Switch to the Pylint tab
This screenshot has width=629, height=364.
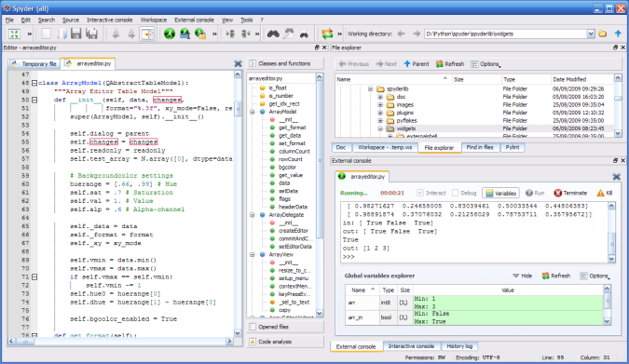(513, 147)
